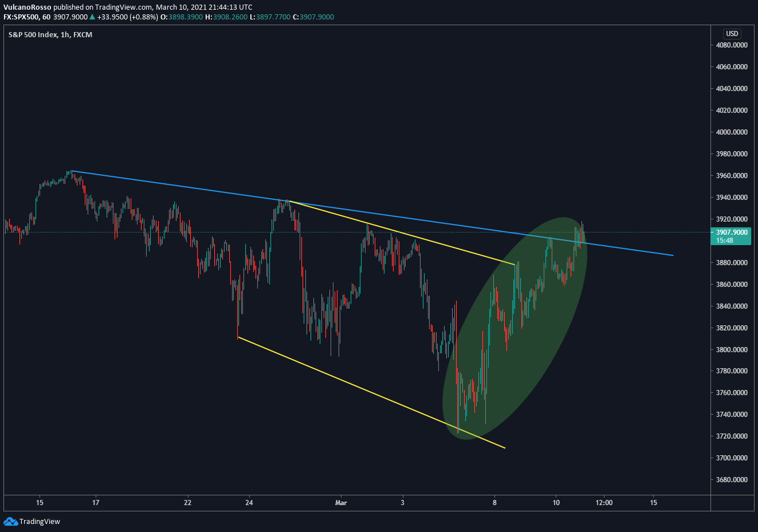758x532 pixels.
Task: Click the current price tag 3907.9000
Action: (732, 236)
